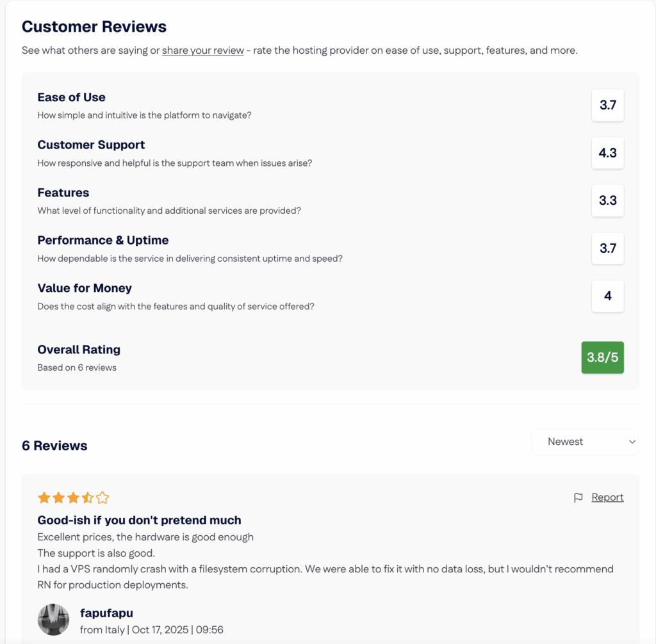Screen dimensions: 656x644
Task: Open the share your review link
Action: coord(202,50)
